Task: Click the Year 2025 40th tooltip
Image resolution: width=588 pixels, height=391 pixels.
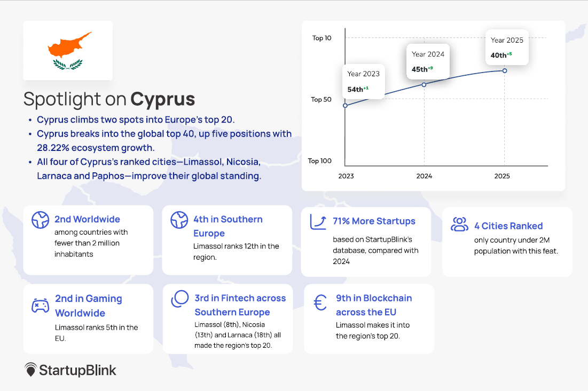Action: 507,47
